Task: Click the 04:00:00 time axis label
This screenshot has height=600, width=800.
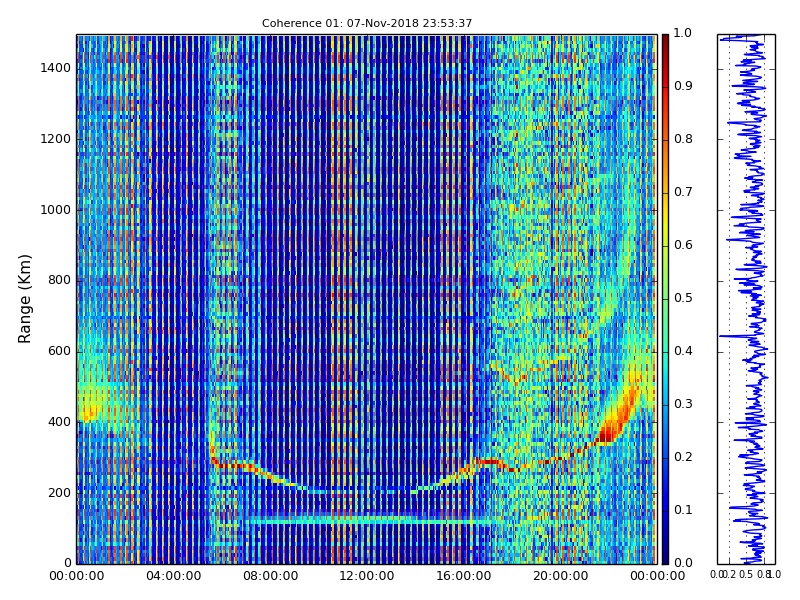Action: click(173, 576)
